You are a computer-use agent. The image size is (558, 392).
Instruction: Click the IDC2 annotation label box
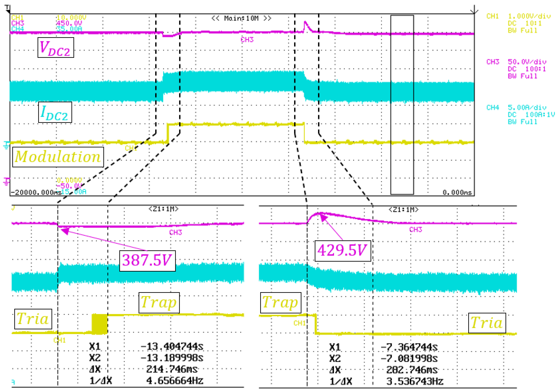point(55,112)
